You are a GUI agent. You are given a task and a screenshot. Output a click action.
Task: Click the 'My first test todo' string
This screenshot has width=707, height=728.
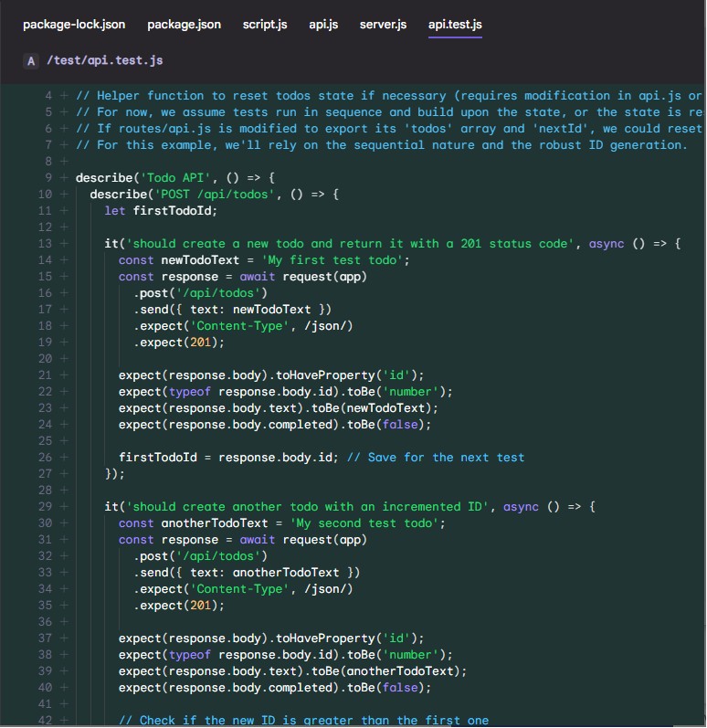pyautogui.click(x=332, y=260)
